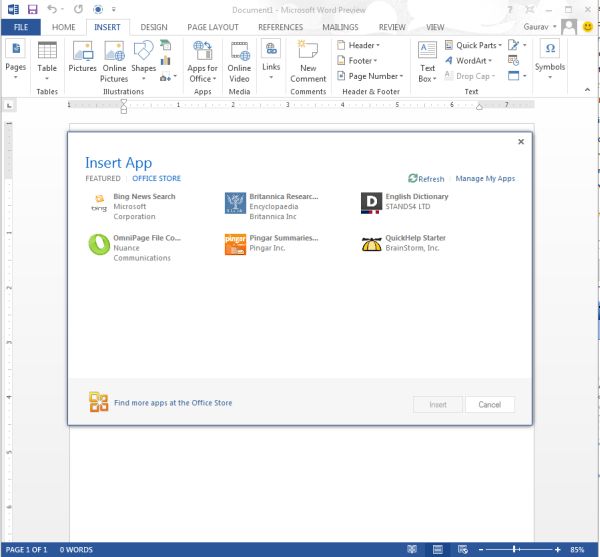Select Bing News Search app
Image resolution: width=600 pixels, height=557 pixels.
coord(133,206)
